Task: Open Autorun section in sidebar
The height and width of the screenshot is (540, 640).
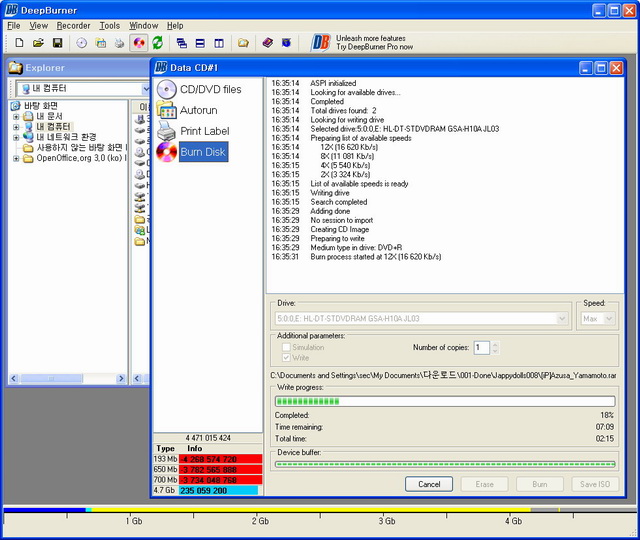Action: pos(188,110)
